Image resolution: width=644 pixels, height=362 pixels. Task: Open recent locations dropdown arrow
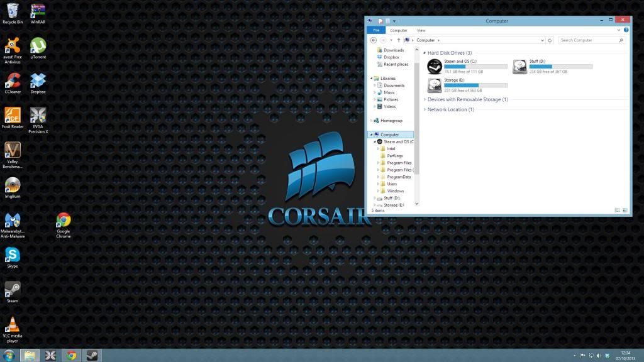click(x=391, y=40)
